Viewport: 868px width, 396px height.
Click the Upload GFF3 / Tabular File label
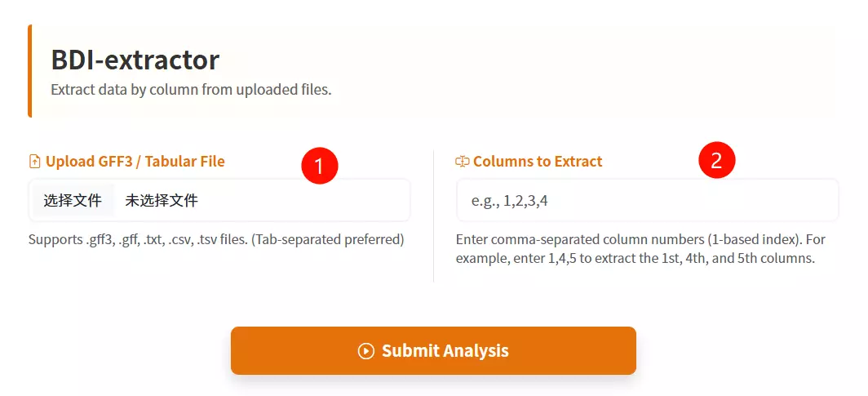[135, 162]
